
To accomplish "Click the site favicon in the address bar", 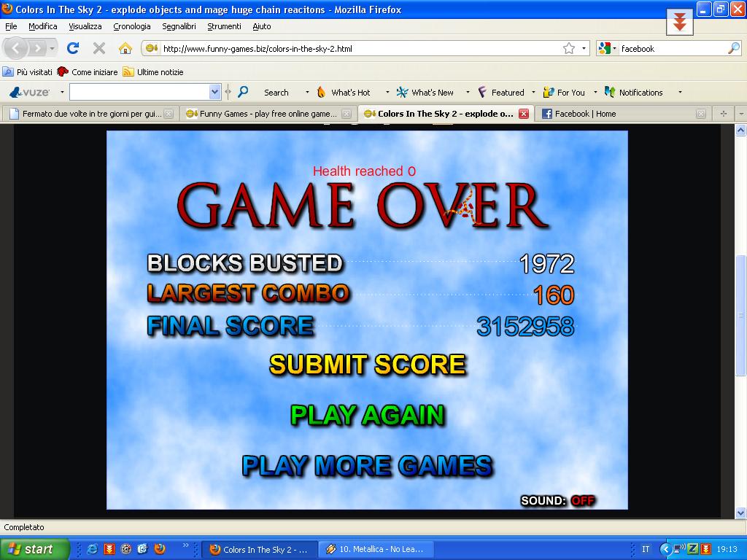I will [152, 48].
